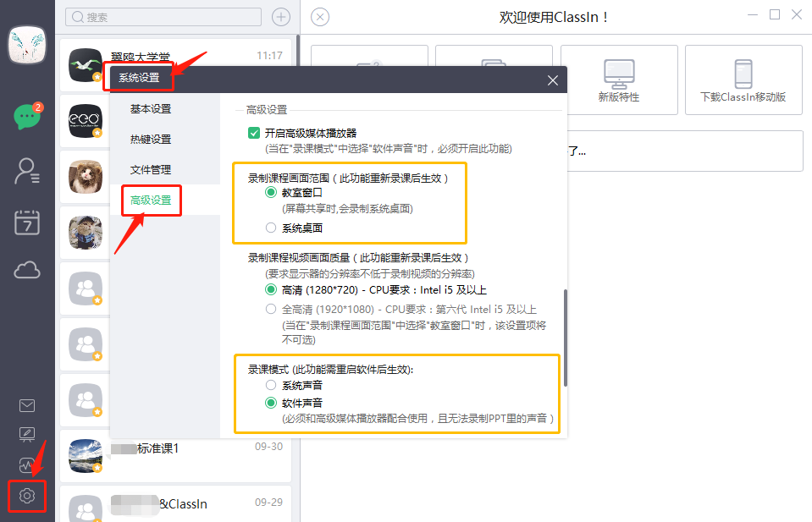Open the contacts list icon
The image size is (812, 522).
(27, 171)
